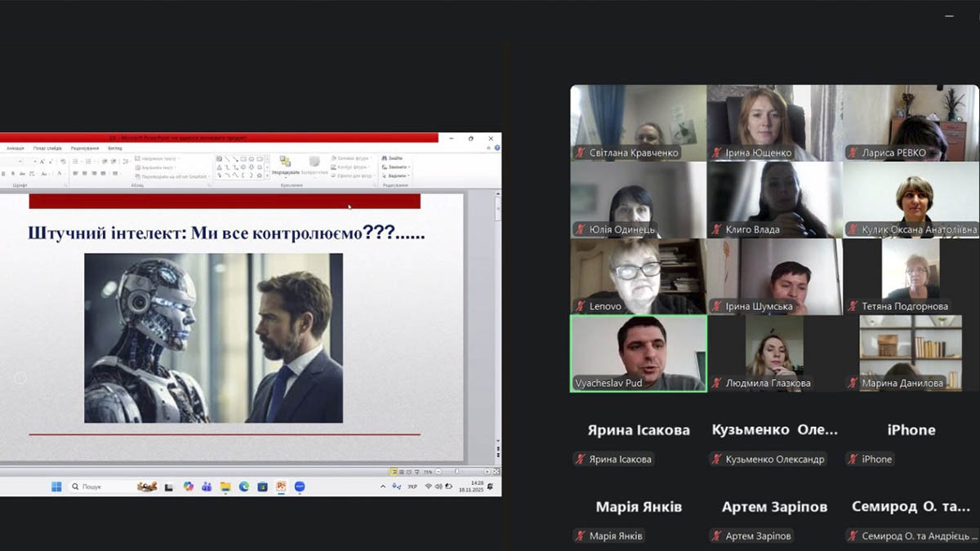Expand the Replace (Замінити) dropdown

(408, 167)
